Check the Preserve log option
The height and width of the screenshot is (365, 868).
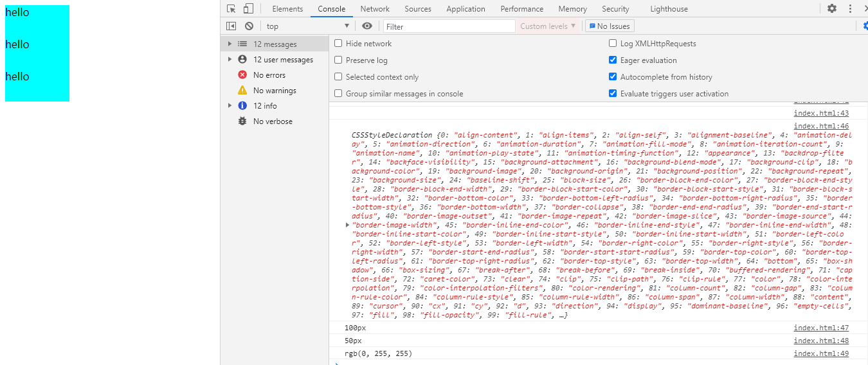click(338, 60)
